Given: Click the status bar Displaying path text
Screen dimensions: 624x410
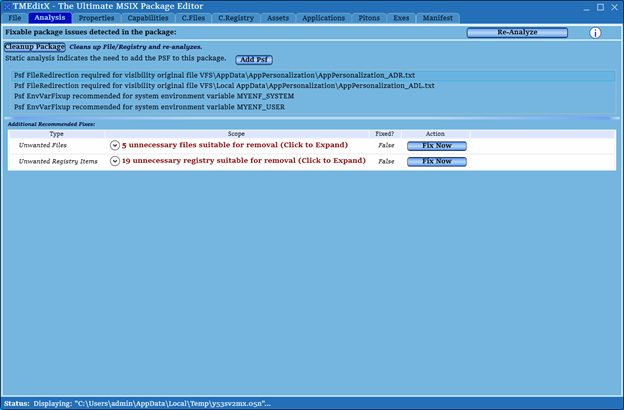Looking at the screenshot, I should click(152, 404).
